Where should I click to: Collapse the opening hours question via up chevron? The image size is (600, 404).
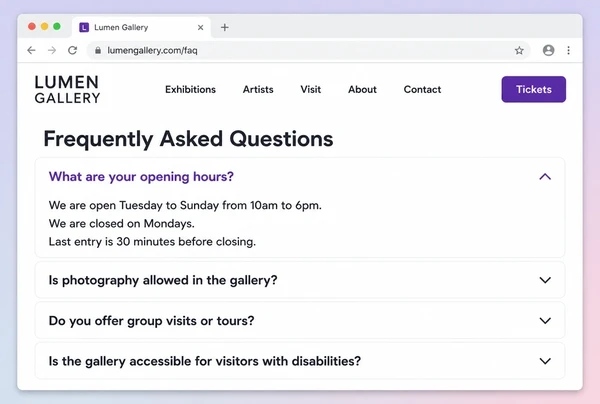point(545,177)
